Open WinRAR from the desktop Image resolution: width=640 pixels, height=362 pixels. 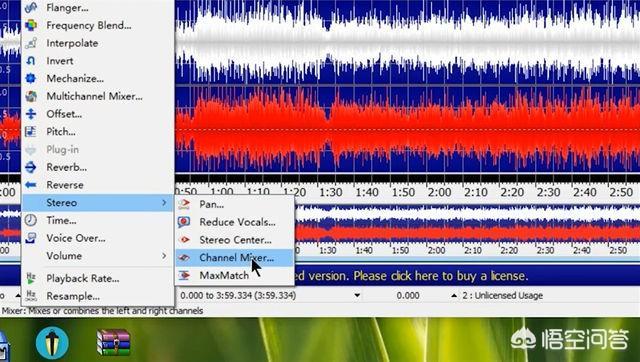113,342
